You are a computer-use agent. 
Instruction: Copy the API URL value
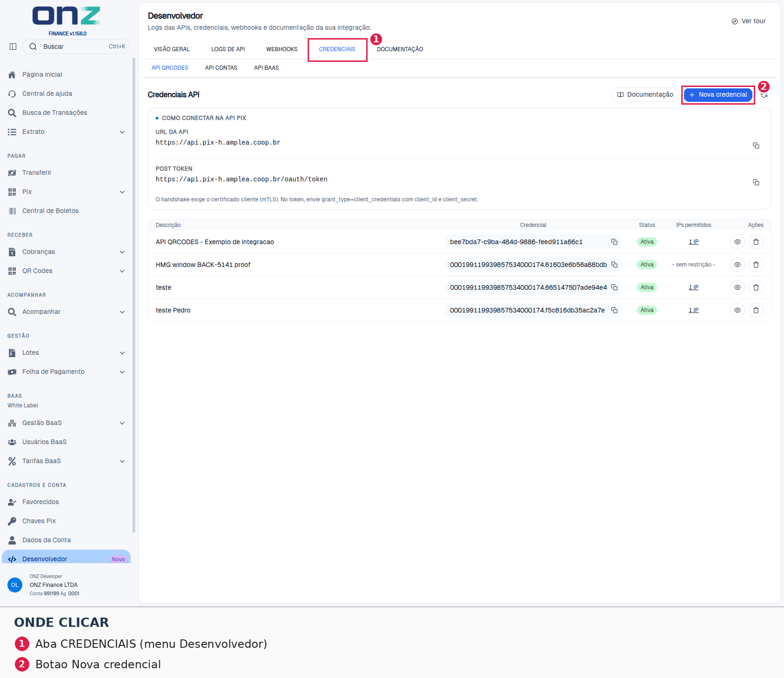pos(756,146)
